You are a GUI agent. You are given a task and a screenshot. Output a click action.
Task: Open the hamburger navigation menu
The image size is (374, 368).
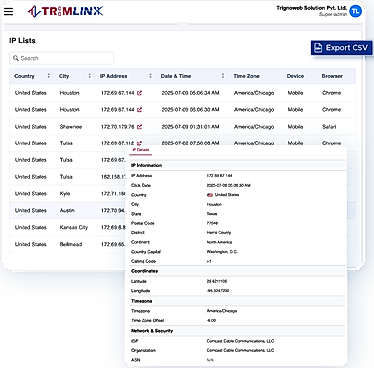coord(9,11)
